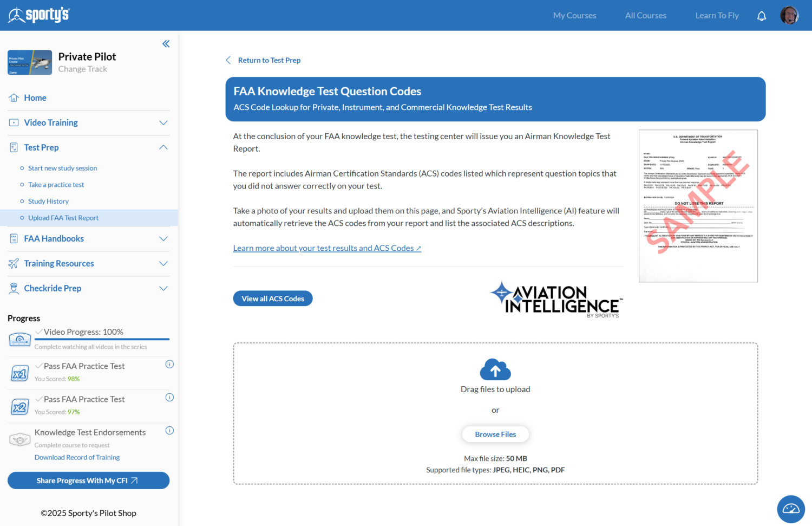Expand the Training Resources section
Image resolution: width=812 pixels, height=526 pixels.
(x=163, y=263)
